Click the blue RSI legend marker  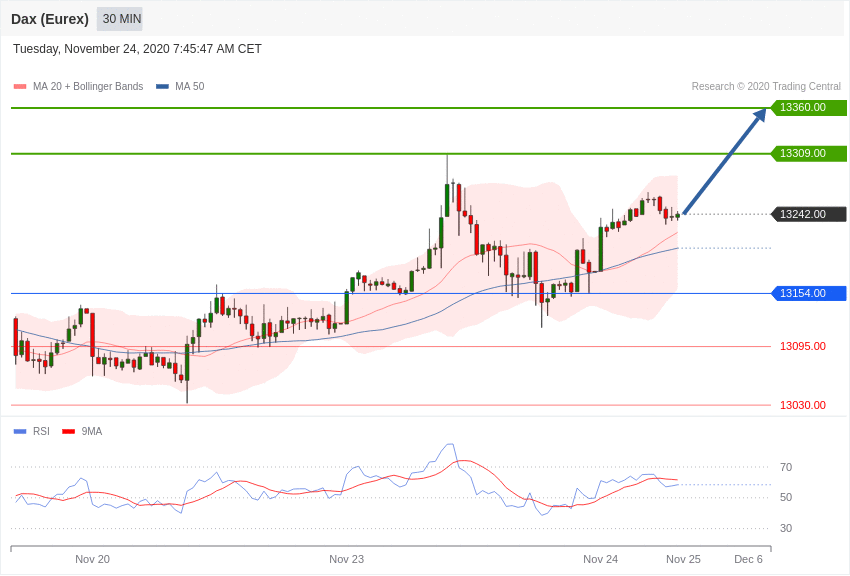tap(20, 431)
